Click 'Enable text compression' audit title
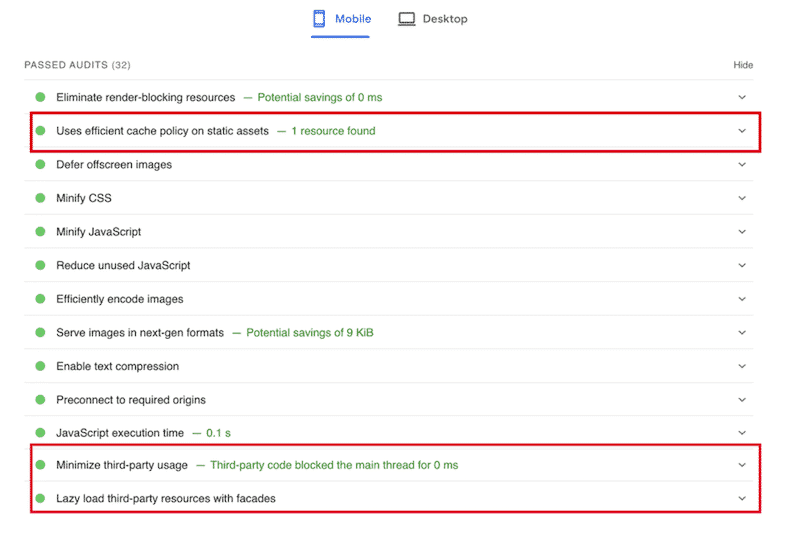Screen dimensions: 800x548 [x=117, y=366]
